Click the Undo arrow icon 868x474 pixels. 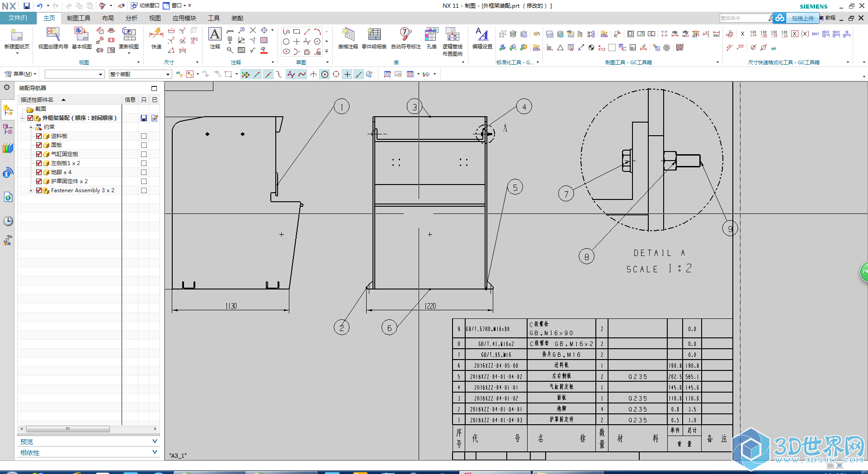click(40, 6)
